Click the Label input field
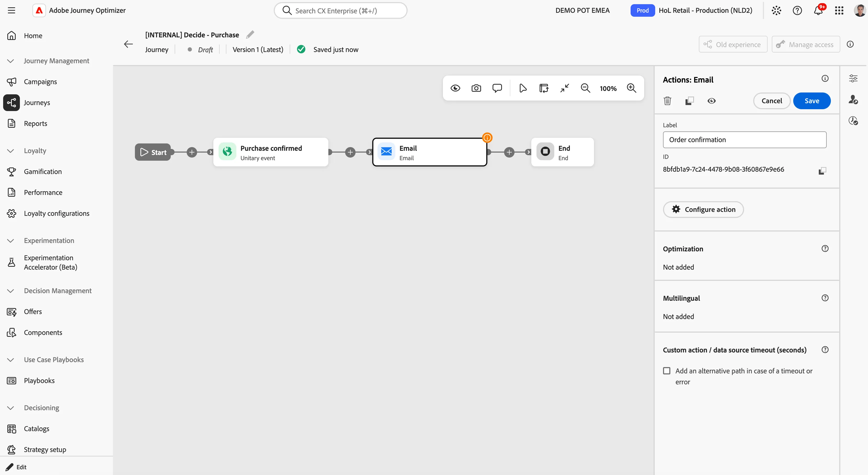The image size is (868, 475). (745, 140)
